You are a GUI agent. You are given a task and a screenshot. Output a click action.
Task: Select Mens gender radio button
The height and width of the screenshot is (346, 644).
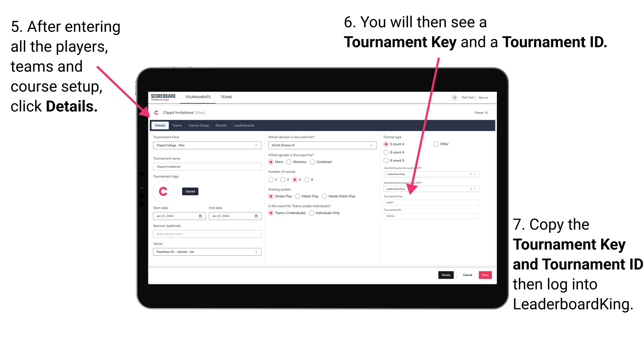[x=272, y=162]
